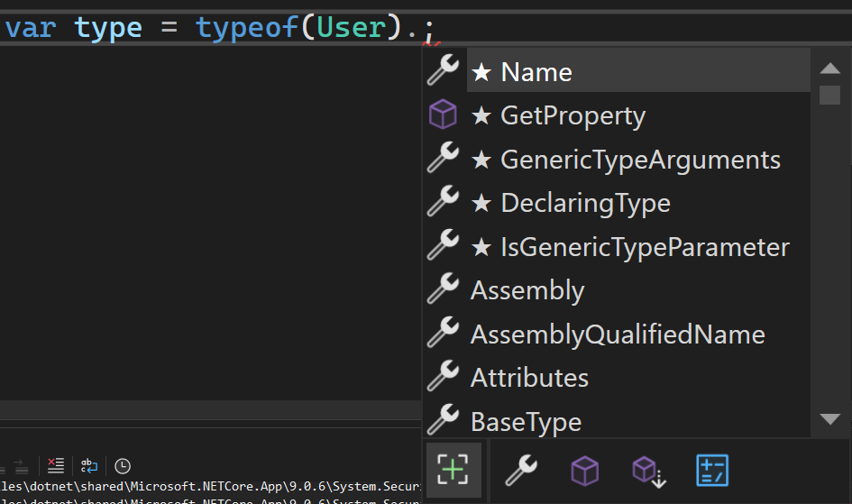The height and width of the screenshot is (504, 852).
Task: Click the wrench icon beside Assembly
Action: [x=444, y=289]
